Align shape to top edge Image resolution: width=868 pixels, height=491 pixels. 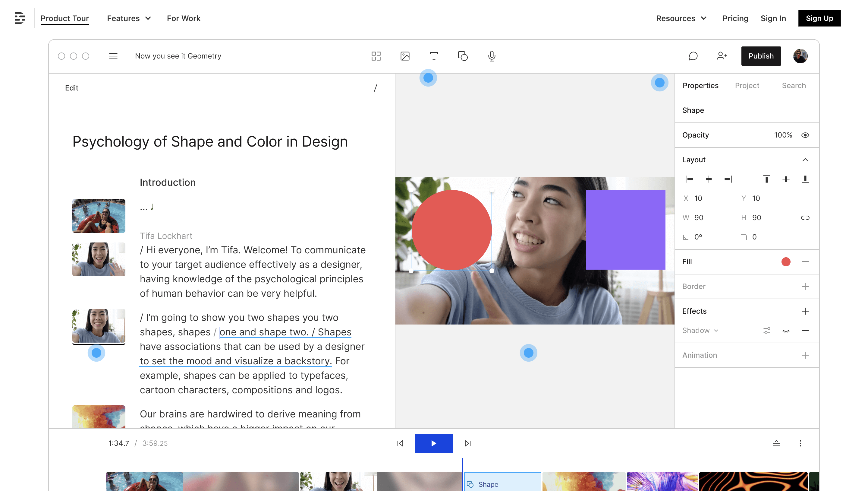[x=766, y=179]
